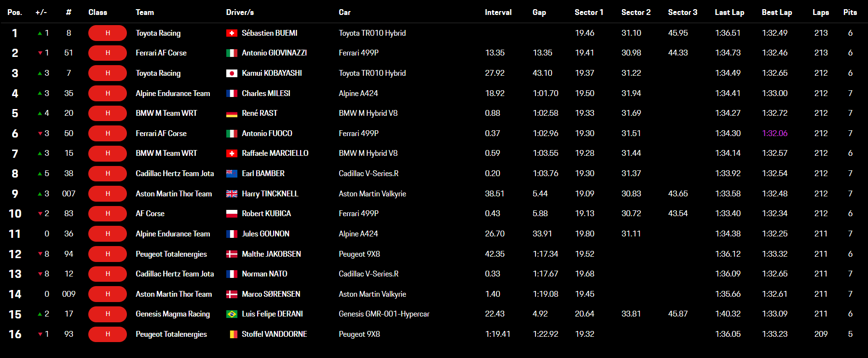
Task: Click the red down arrow for car 51
Action: (40, 53)
